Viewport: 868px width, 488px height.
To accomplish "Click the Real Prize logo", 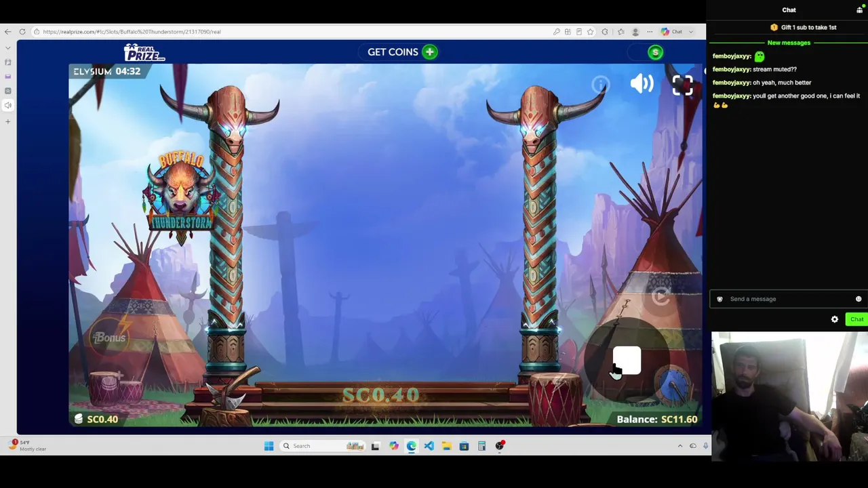I will click(x=144, y=52).
